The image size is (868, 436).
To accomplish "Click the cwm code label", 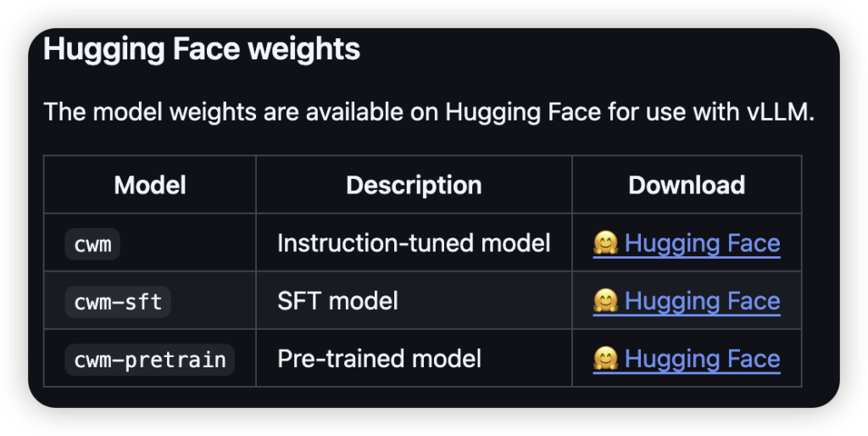I will (x=93, y=244).
